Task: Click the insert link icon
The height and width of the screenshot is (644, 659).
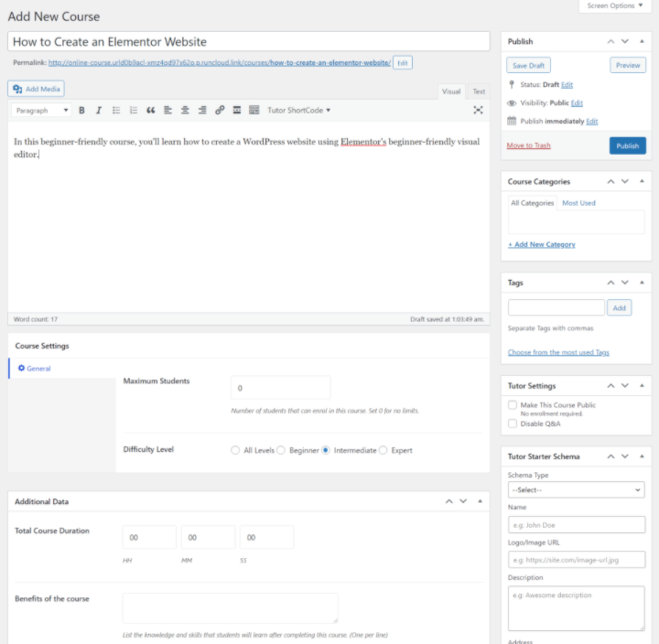Action: [x=220, y=111]
